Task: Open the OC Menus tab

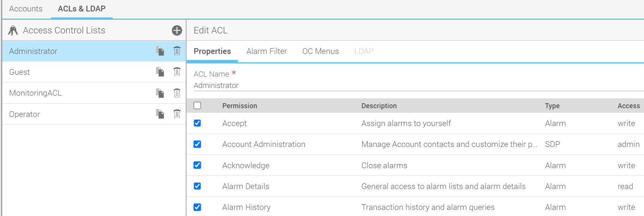Action: pyautogui.click(x=320, y=51)
